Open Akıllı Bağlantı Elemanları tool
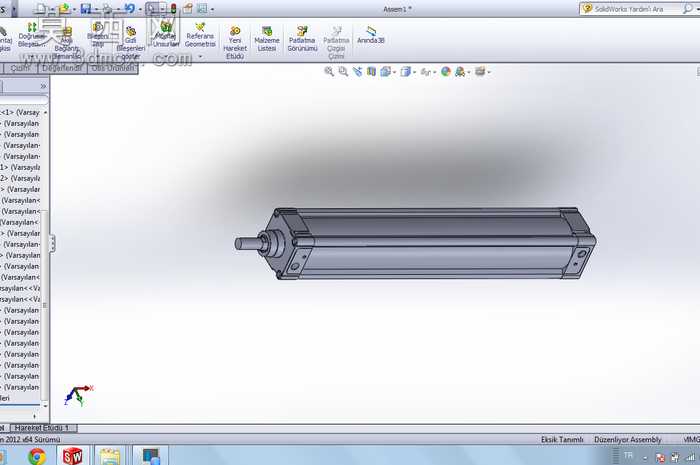Viewport: 700px width, 465px height. (x=66, y=43)
